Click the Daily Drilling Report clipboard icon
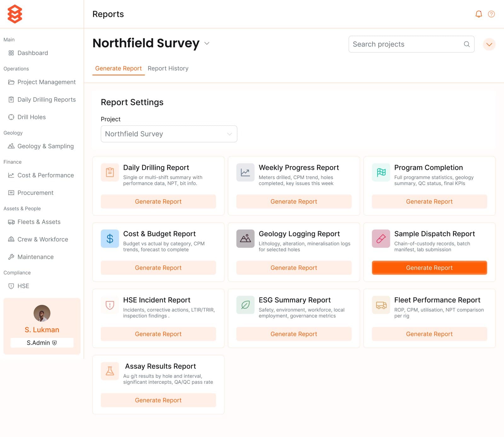This screenshot has width=504, height=437. 110,172
